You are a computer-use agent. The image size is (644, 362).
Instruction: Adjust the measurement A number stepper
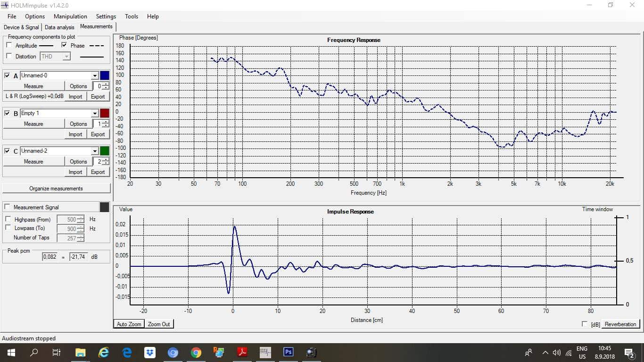(106, 86)
